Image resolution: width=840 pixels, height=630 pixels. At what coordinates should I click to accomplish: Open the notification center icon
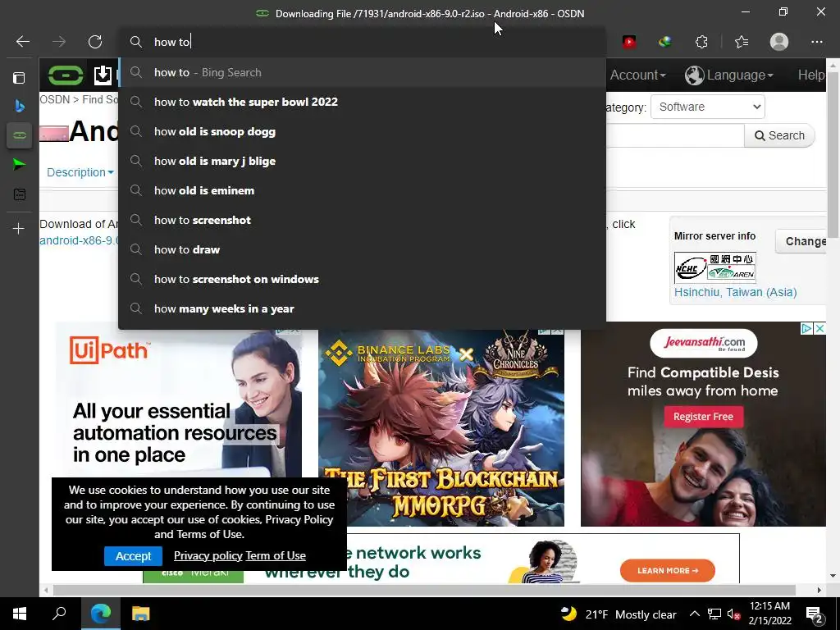coord(815,614)
